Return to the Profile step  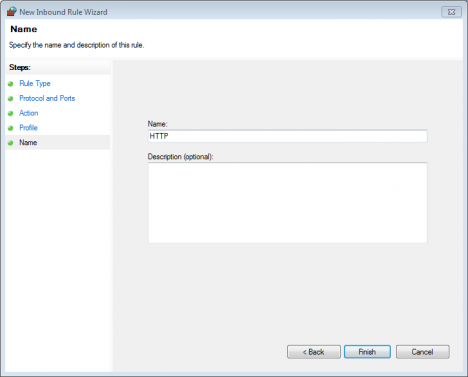28,128
